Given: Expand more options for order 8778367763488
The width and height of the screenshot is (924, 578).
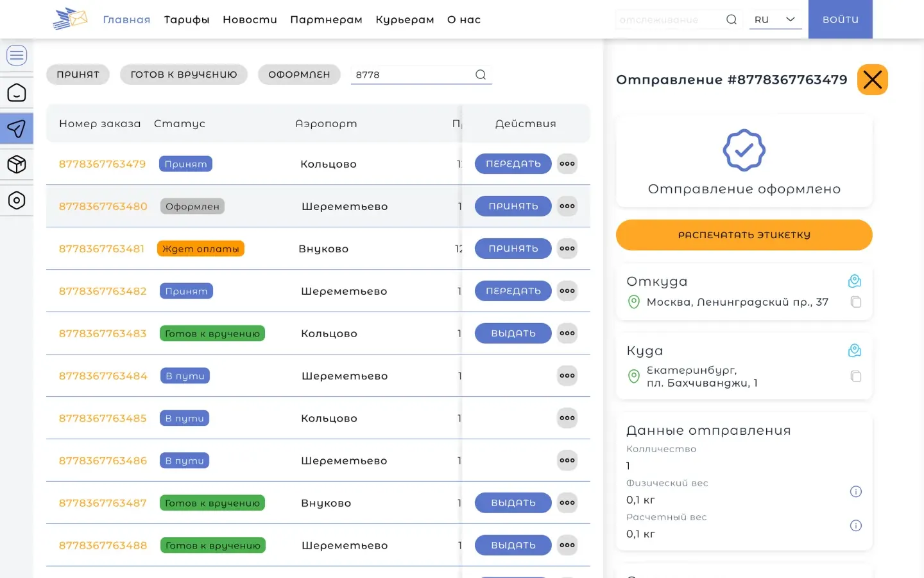Looking at the screenshot, I should point(567,545).
